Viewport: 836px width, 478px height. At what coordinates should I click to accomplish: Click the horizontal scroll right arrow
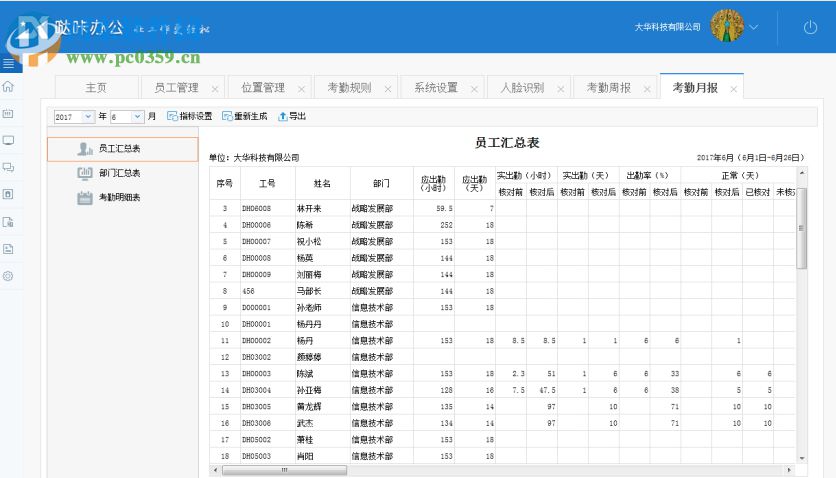[789, 470]
